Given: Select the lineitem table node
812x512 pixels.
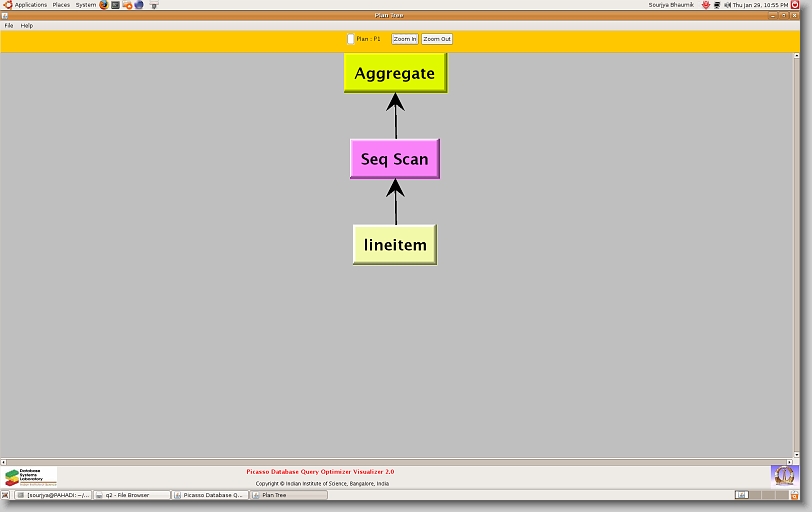Looking at the screenshot, I should point(395,245).
